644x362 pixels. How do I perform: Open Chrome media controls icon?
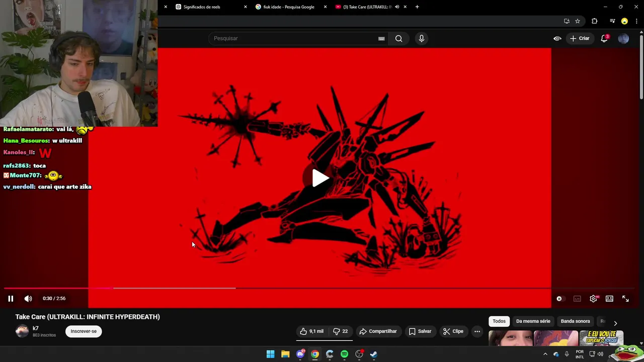coord(612,21)
